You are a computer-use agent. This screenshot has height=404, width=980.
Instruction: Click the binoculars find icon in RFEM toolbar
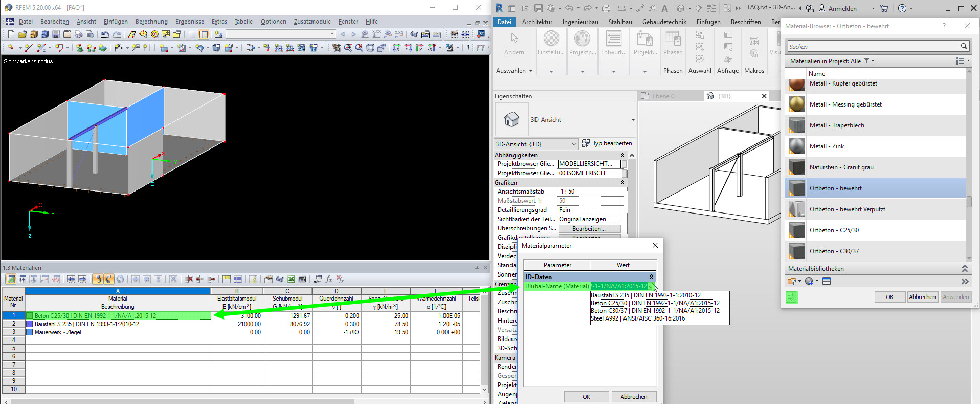click(x=414, y=34)
